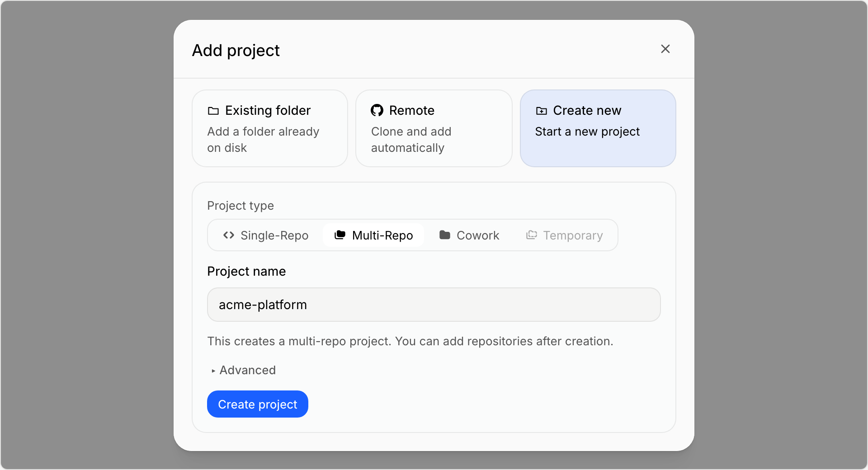Click the 'Add a folder already on disk' description
Viewport: 868px width, 470px height.
click(263, 140)
